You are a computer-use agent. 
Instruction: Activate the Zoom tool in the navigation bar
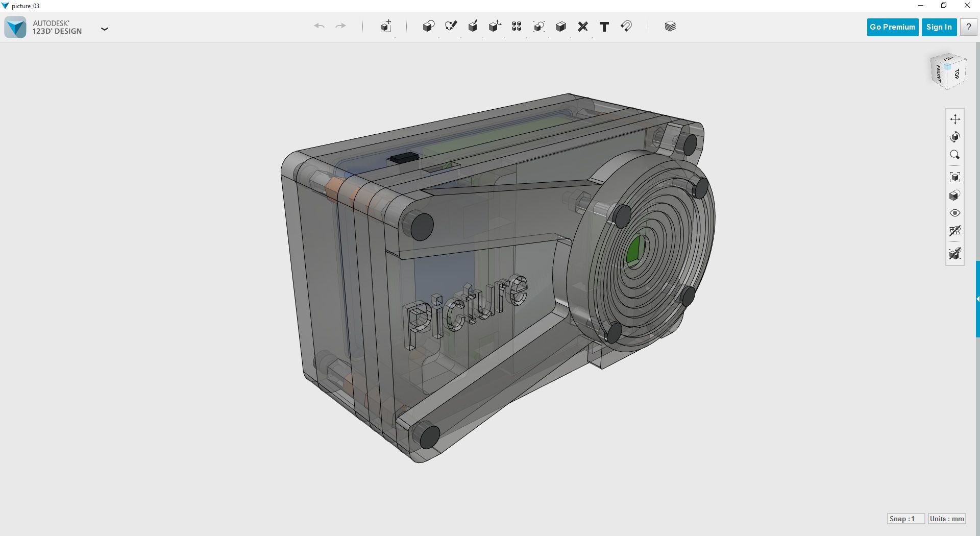pyautogui.click(x=955, y=155)
